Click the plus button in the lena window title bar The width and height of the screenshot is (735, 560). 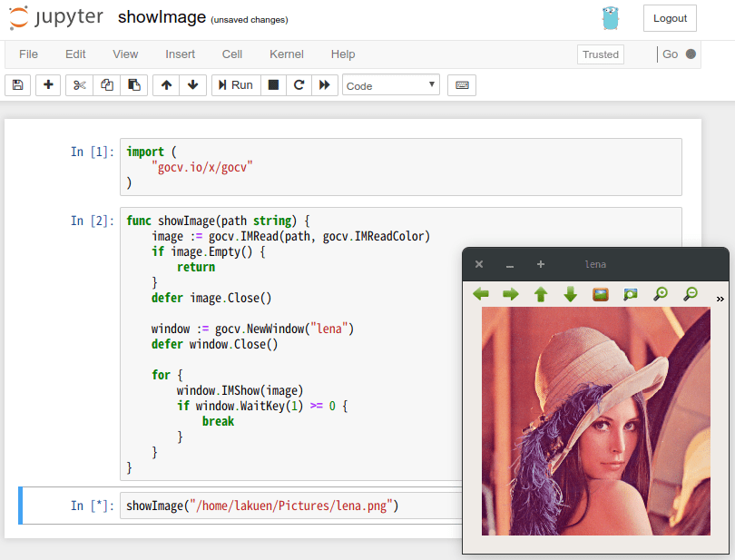(541, 264)
